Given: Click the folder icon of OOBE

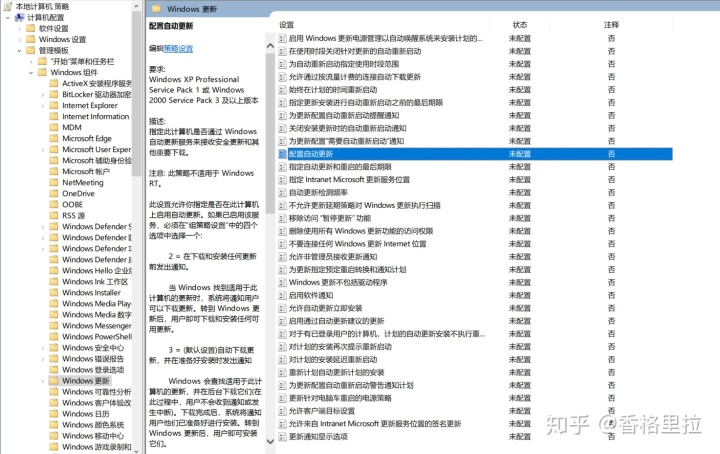Looking at the screenshot, I should [54, 205].
